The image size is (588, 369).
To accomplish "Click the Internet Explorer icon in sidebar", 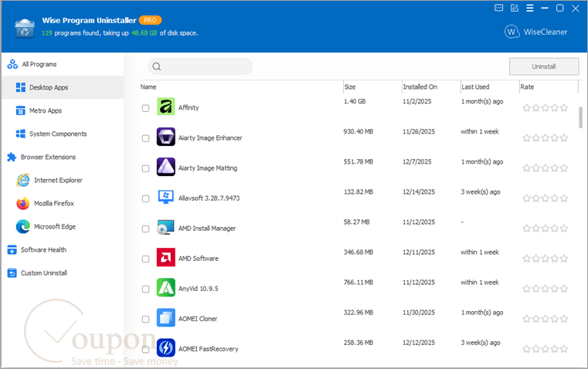I will tap(23, 180).
